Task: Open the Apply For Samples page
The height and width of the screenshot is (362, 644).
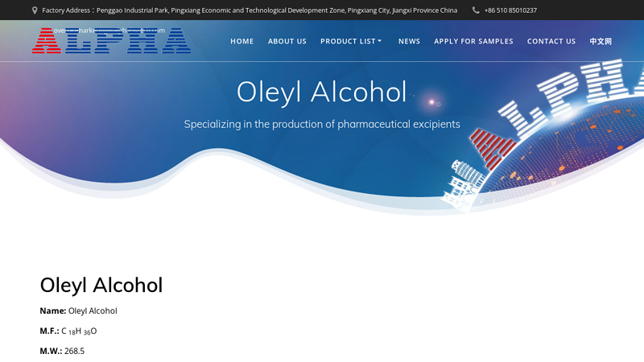Action: tap(473, 42)
